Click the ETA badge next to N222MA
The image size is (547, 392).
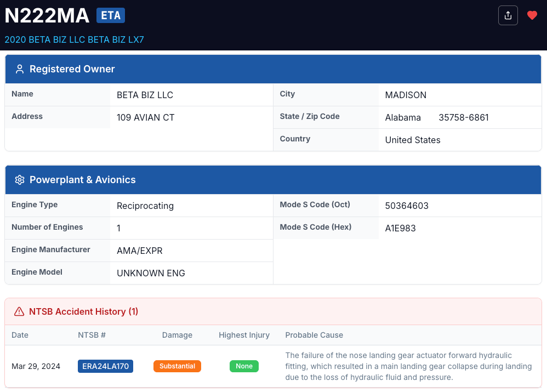coord(110,15)
